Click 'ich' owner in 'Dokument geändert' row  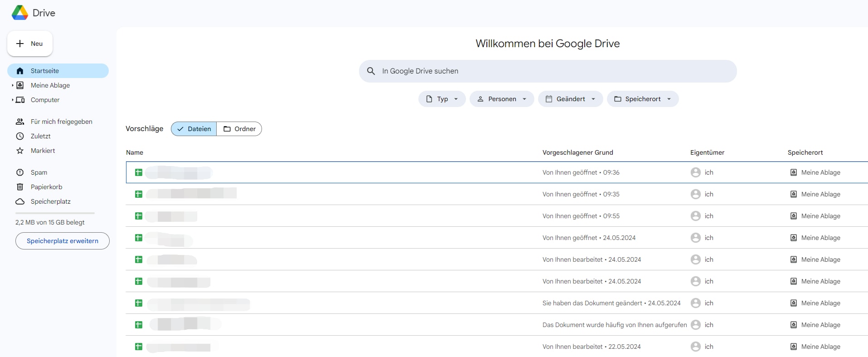[709, 303]
